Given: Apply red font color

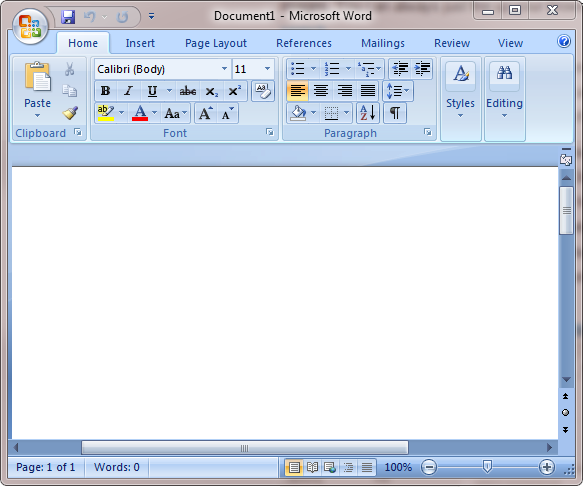Looking at the screenshot, I should click(140, 113).
